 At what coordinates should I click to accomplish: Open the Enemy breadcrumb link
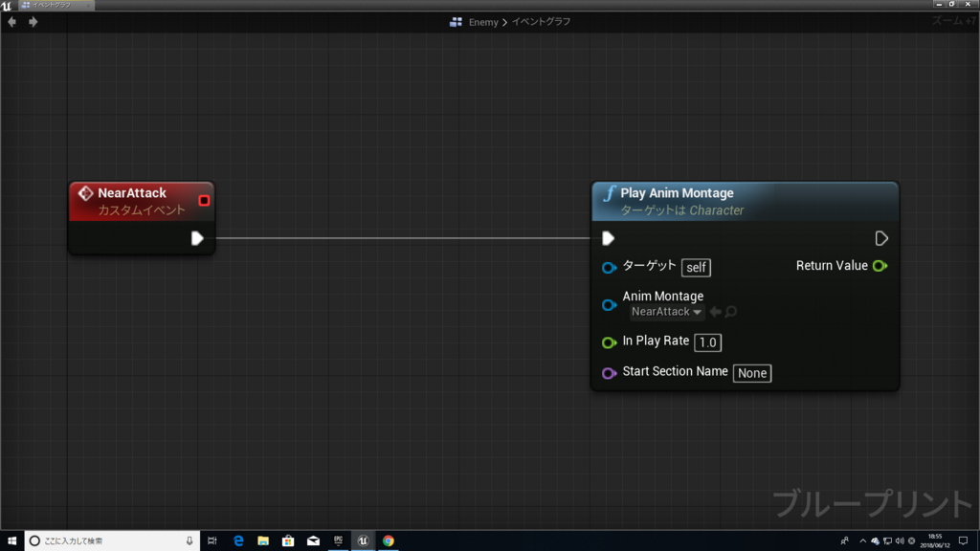click(483, 22)
